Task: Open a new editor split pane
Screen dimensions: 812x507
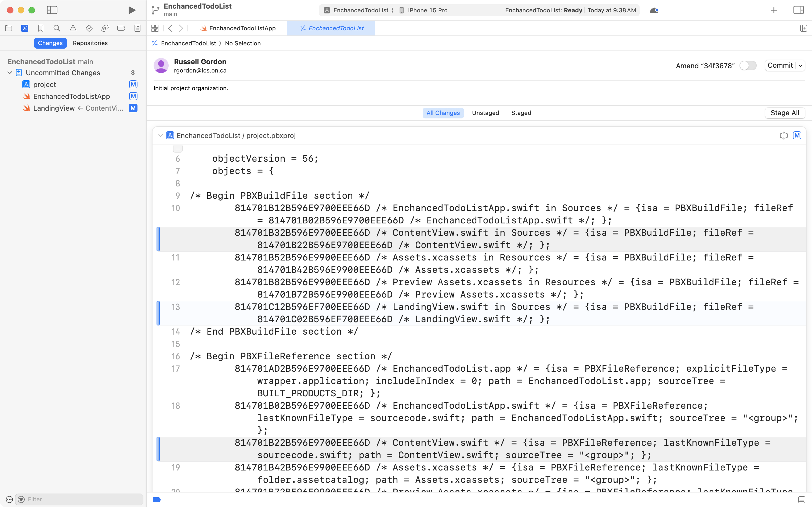Action: 804,28
